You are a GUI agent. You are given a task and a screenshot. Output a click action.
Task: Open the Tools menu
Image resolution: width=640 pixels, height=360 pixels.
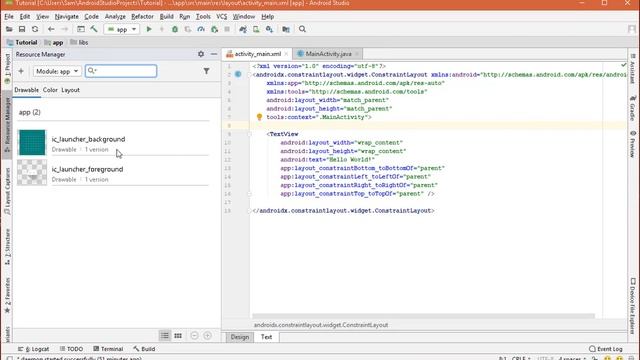point(203,17)
